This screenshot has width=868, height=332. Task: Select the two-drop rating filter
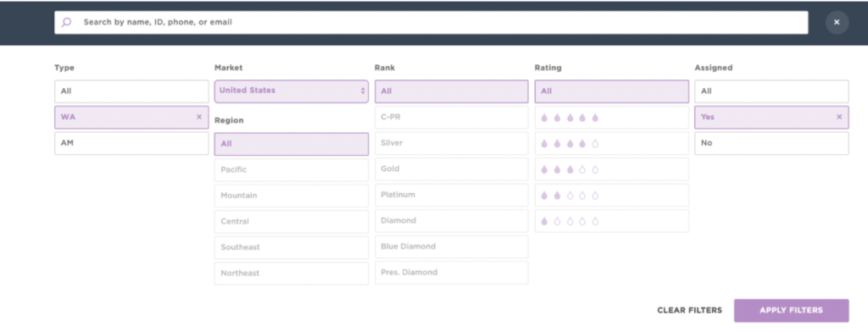pyautogui.click(x=612, y=196)
